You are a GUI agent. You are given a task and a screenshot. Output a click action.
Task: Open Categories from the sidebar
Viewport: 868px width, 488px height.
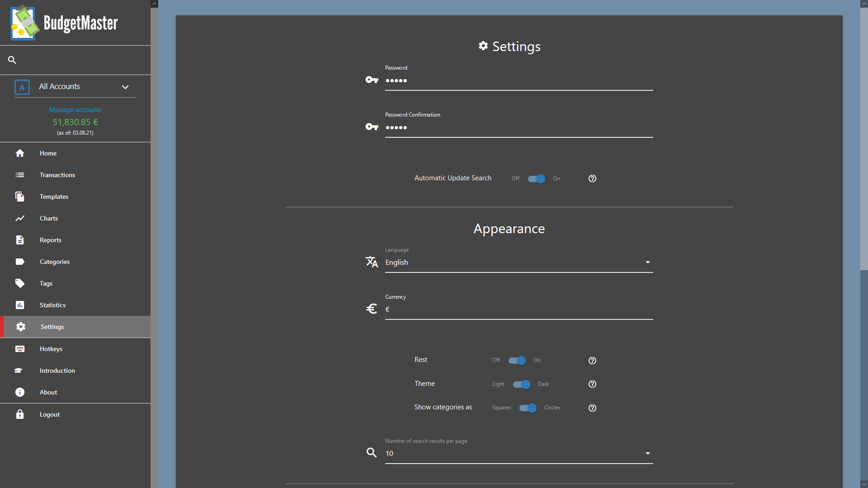coord(75,262)
